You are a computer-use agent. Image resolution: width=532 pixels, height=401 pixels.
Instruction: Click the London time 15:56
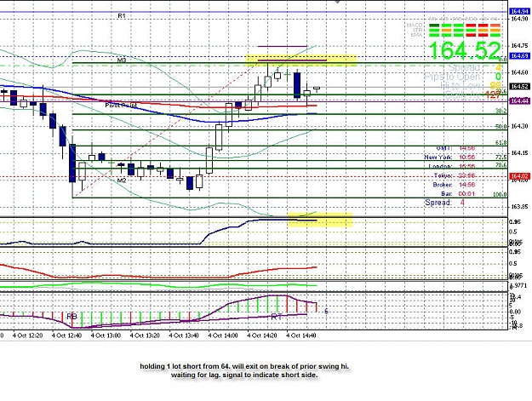click(466, 166)
